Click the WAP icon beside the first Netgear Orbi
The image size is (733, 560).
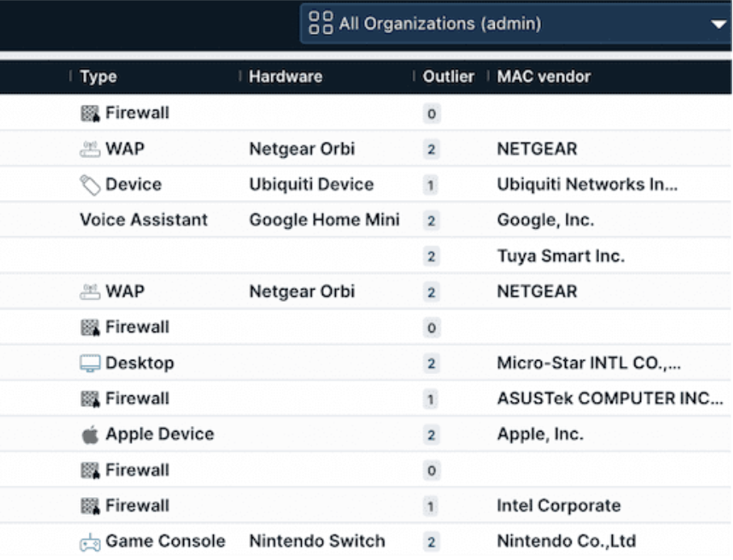[x=90, y=149]
